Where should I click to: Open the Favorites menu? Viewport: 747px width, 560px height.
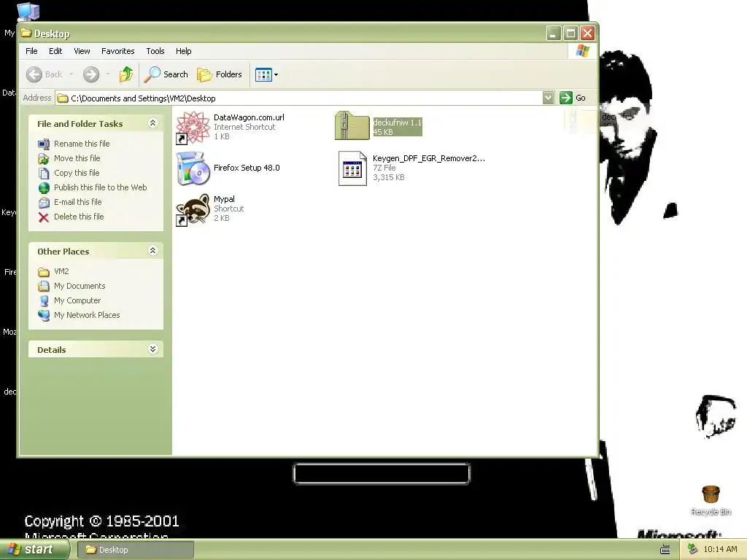117,51
